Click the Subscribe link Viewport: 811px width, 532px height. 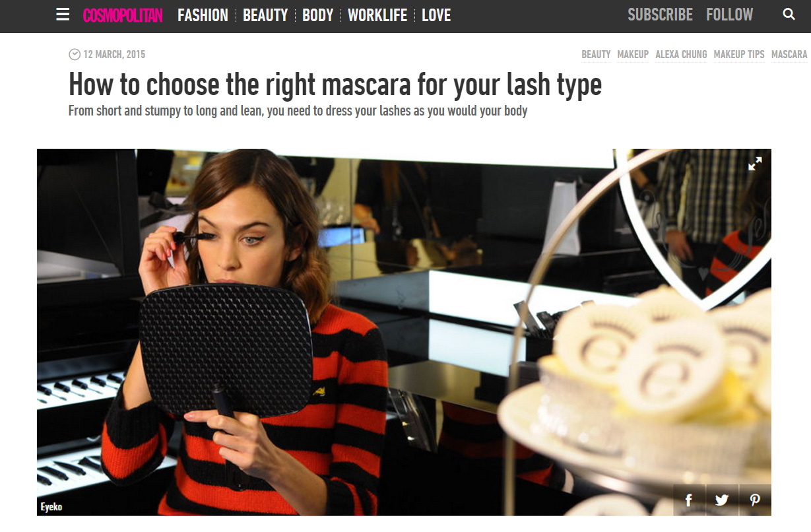660,15
